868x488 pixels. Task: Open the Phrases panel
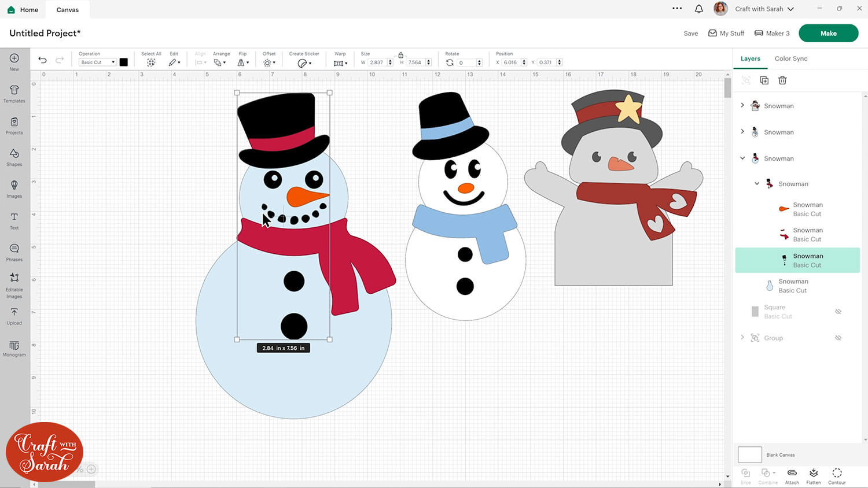[14, 252]
